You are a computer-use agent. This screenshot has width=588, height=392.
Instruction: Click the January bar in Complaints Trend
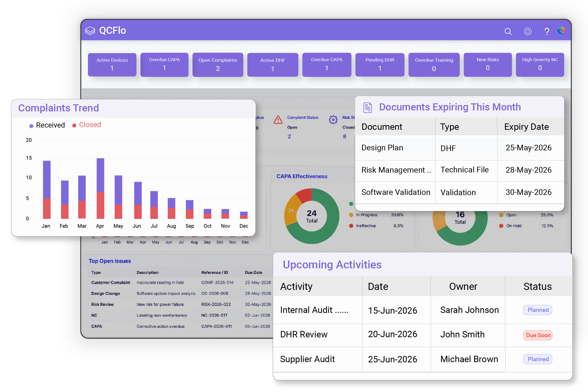pos(47,190)
